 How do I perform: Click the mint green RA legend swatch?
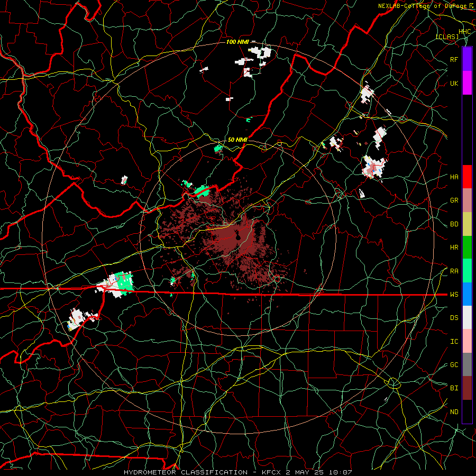(467, 271)
